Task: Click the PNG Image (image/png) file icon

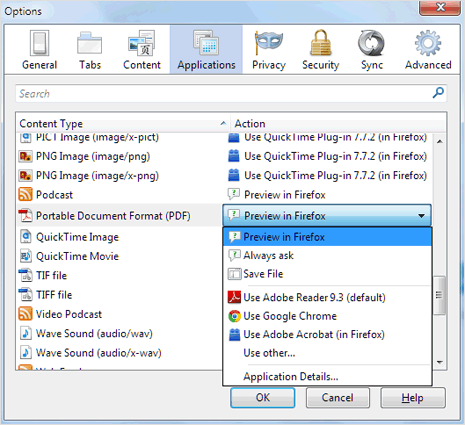Action: [x=25, y=156]
